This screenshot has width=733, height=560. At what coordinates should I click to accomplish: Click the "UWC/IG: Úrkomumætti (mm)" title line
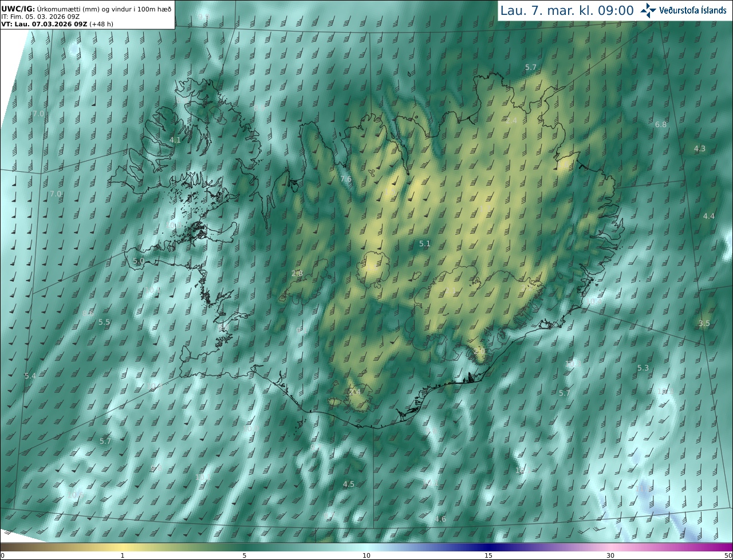pos(86,9)
